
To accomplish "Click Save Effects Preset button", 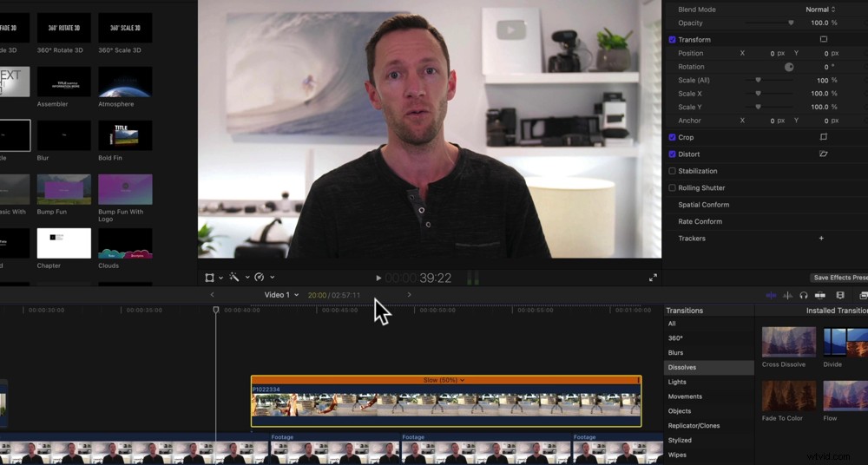I will pos(839,278).
